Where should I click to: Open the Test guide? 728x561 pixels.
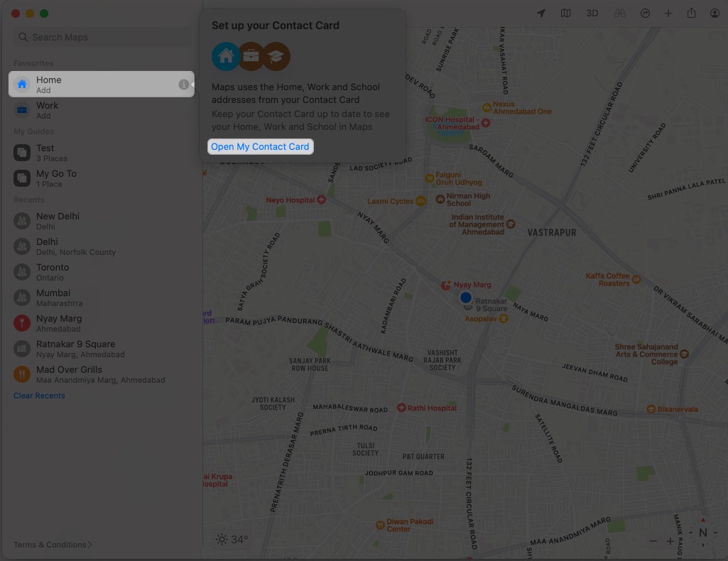tap(45, 152)
